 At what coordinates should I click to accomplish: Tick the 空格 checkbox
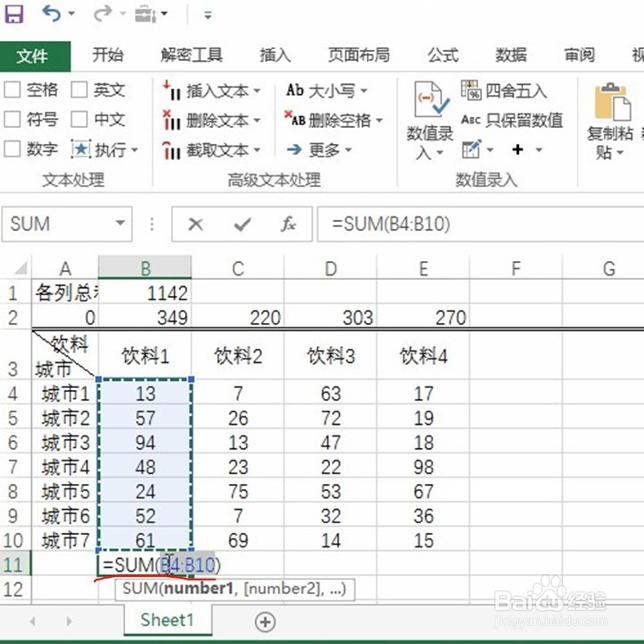point(13,89)
